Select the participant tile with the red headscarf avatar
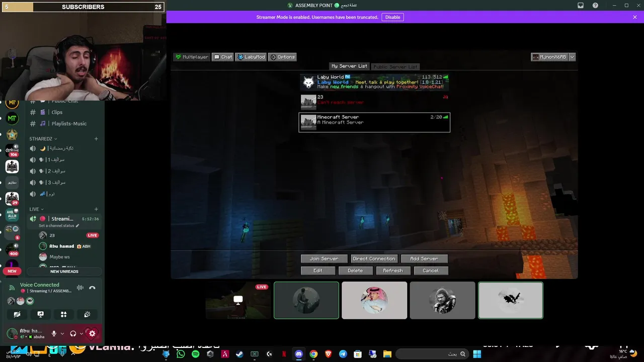 374,300
